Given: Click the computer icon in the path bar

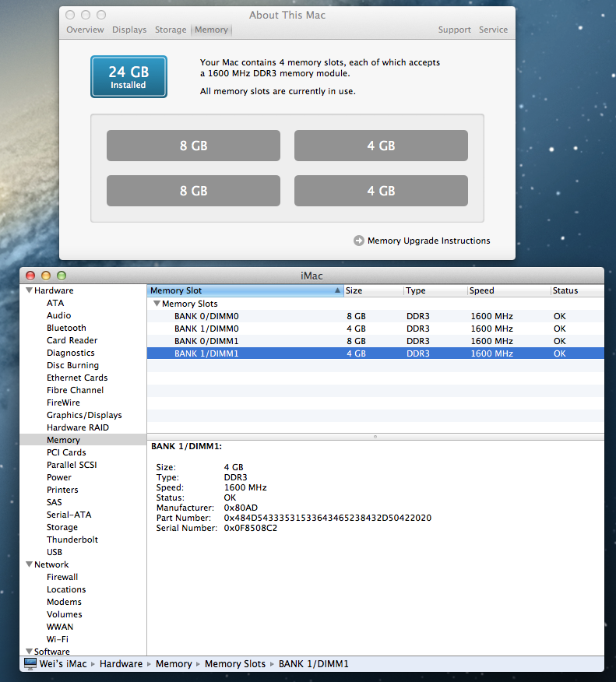Looking at the screenshot, I should click(x=30, y=664).
